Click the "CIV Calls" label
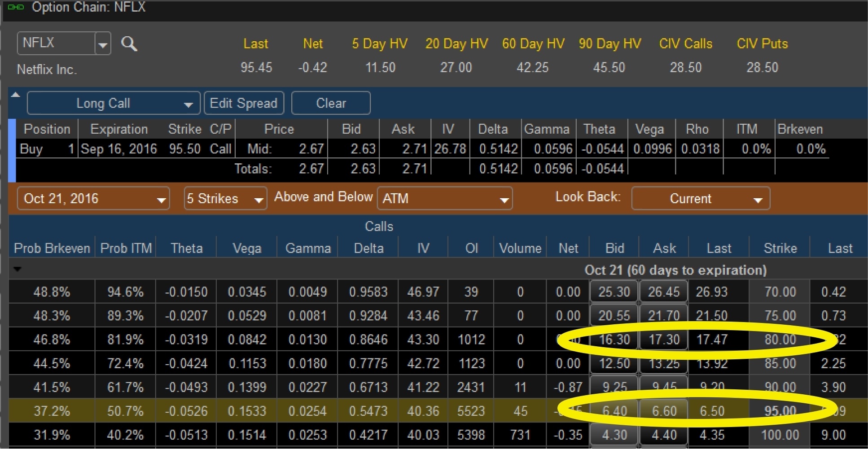 point(686,44)
